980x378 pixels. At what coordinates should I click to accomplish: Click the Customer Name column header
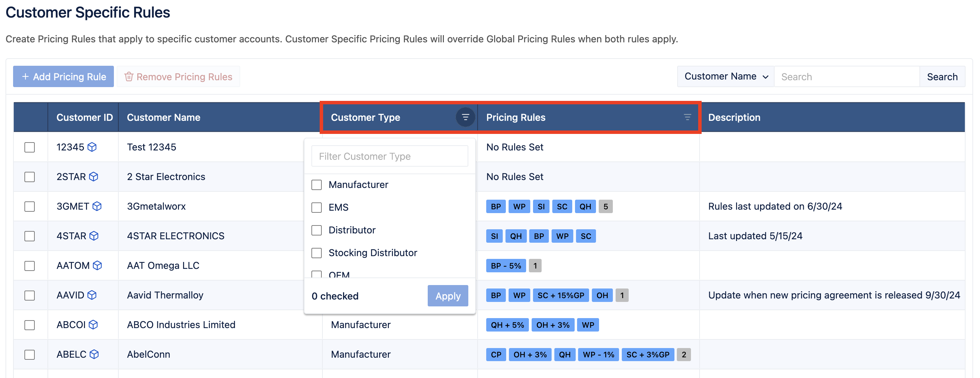coord(220,117)
